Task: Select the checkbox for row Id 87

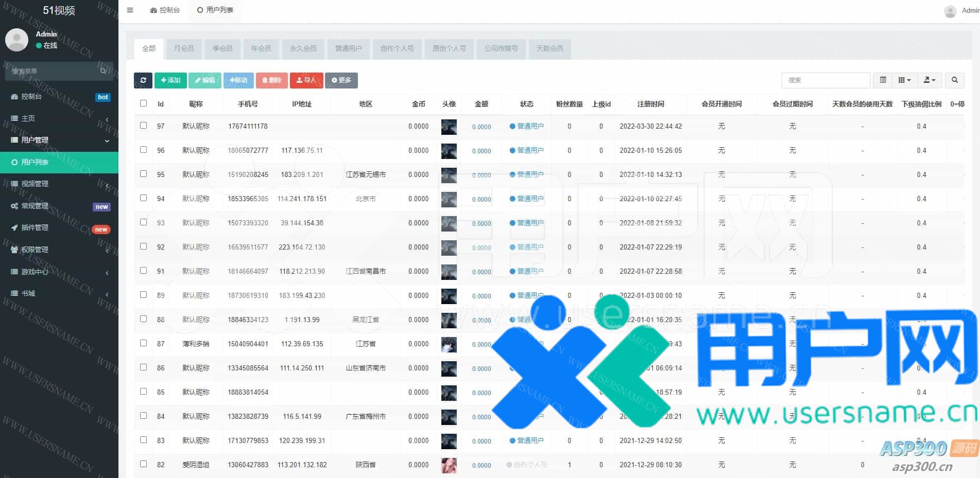Action: click(x=144, y=343)
